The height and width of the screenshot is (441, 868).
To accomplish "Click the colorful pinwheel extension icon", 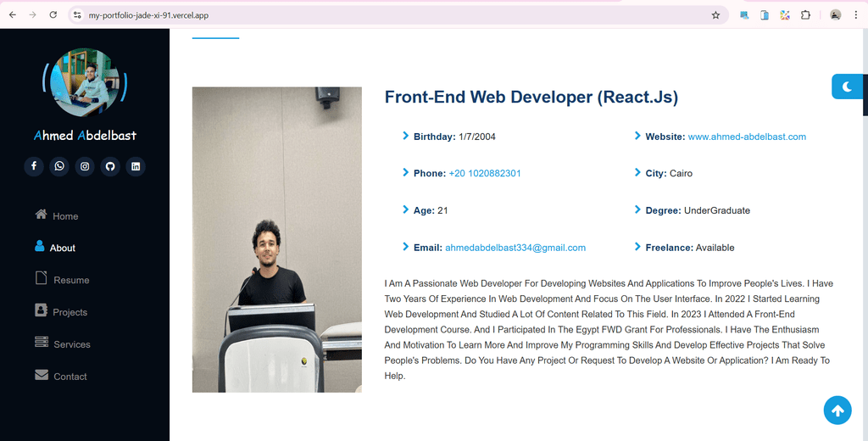I will pyautogui.click(x=785, y=15).
